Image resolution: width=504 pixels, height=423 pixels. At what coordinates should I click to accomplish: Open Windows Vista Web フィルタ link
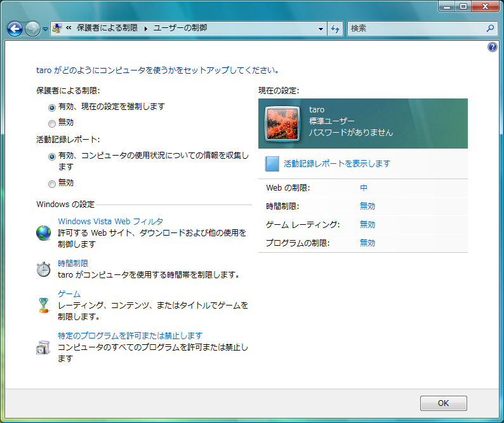click(x=110, y=221)
